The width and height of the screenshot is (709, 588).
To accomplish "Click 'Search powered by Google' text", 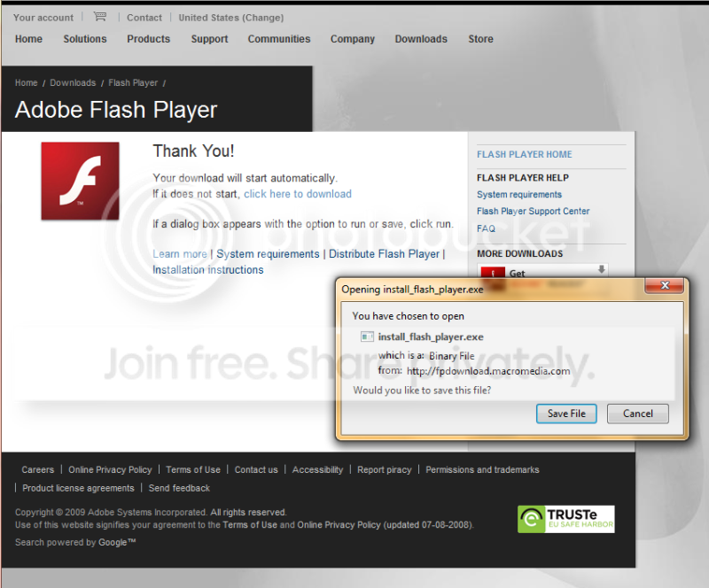I will tap(75, 542).
